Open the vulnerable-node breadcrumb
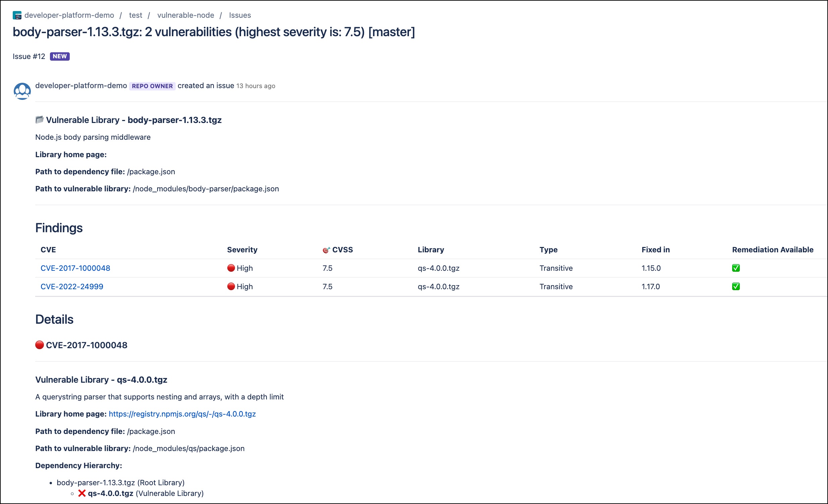Viewport: 828px width, 504px height. [x=185, y=15]
